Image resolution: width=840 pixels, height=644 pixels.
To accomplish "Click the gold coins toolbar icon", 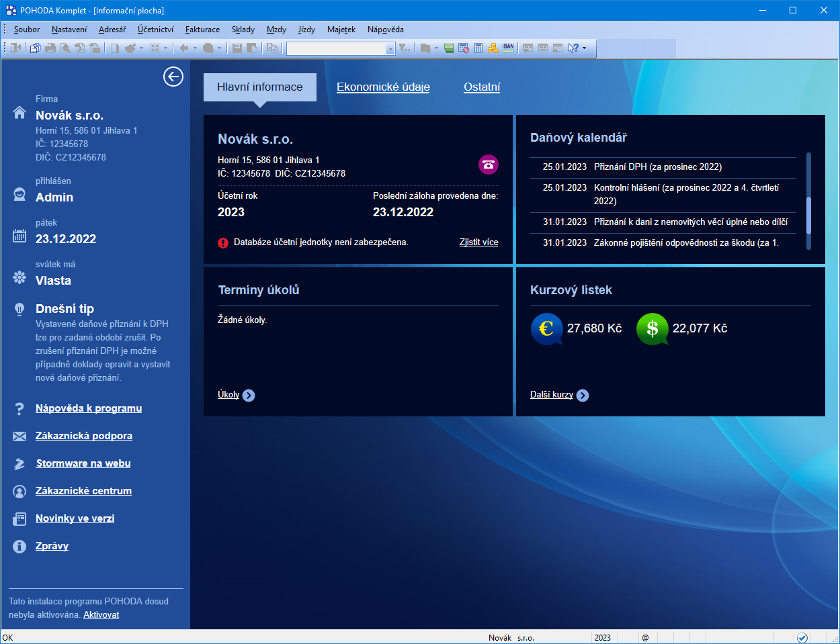I will [x=493, y=48].
